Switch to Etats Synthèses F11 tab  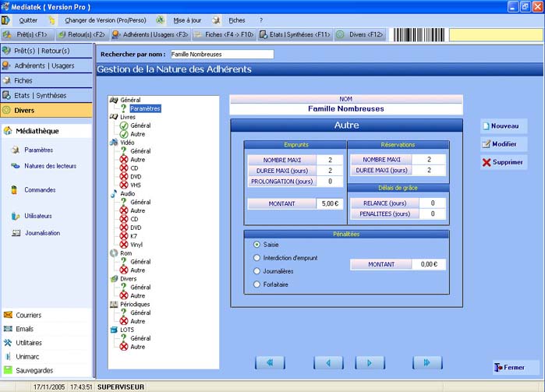tap(295, 34)
